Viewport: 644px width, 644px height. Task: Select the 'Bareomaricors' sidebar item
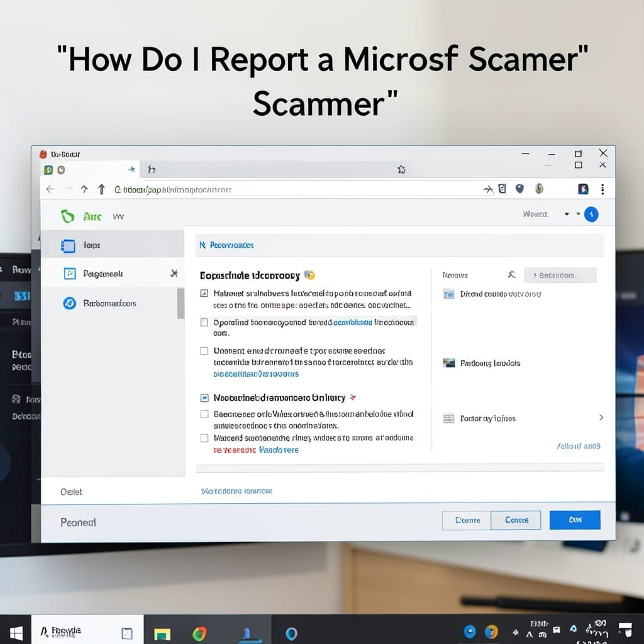[x=109, y=303]
